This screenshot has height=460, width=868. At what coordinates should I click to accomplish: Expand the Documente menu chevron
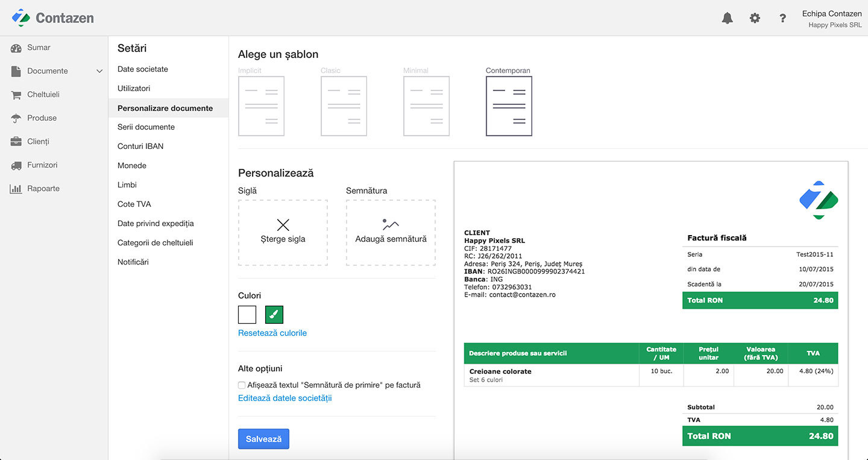click(99, 71)
